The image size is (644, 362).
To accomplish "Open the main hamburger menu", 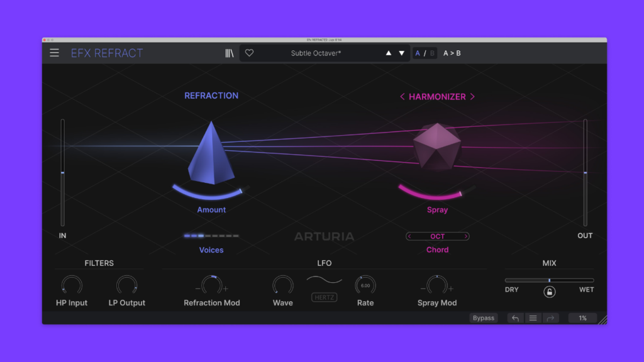I will point(54,53).
